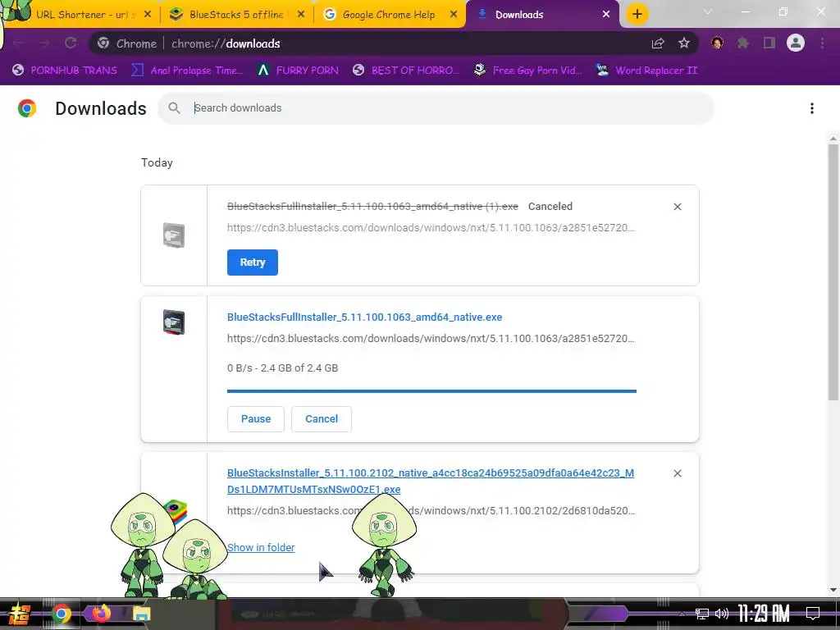The image size is (840, 630).
Task: Open the Windows Start button in taskbar
Action: [18, 614]
